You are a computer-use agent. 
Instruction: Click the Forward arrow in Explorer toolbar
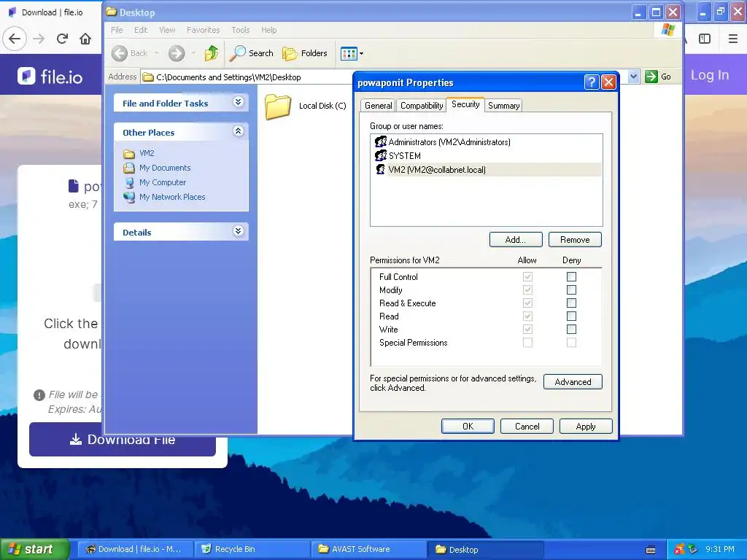pyautogui.click(x=177, y=53)
